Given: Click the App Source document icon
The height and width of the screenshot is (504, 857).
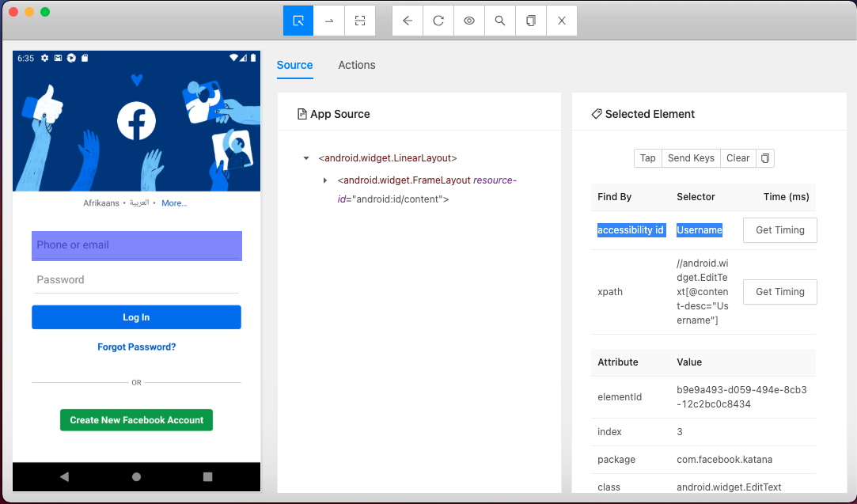Looking at the screenshot, I should (x=301, y=114).
